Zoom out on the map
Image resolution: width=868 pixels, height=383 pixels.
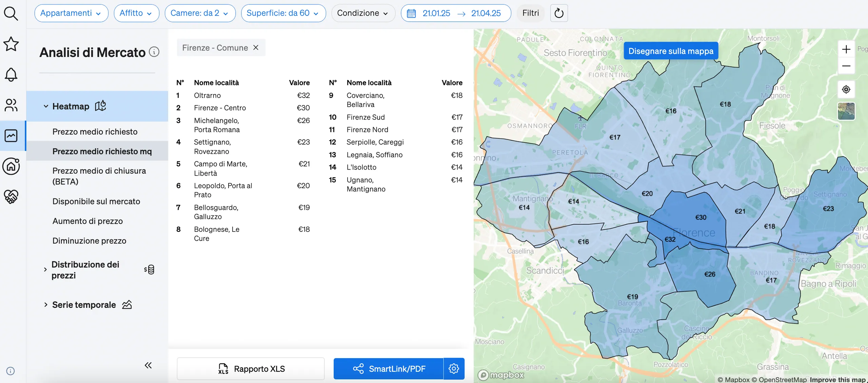click(846, 66)
